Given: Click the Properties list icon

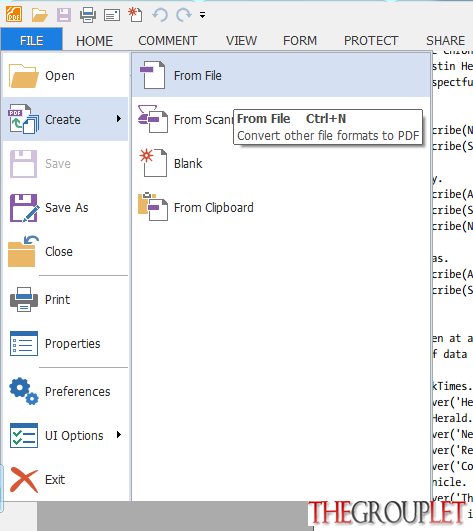Looking at the screenshot, I should pyautogui.click(x=24, y=343).
